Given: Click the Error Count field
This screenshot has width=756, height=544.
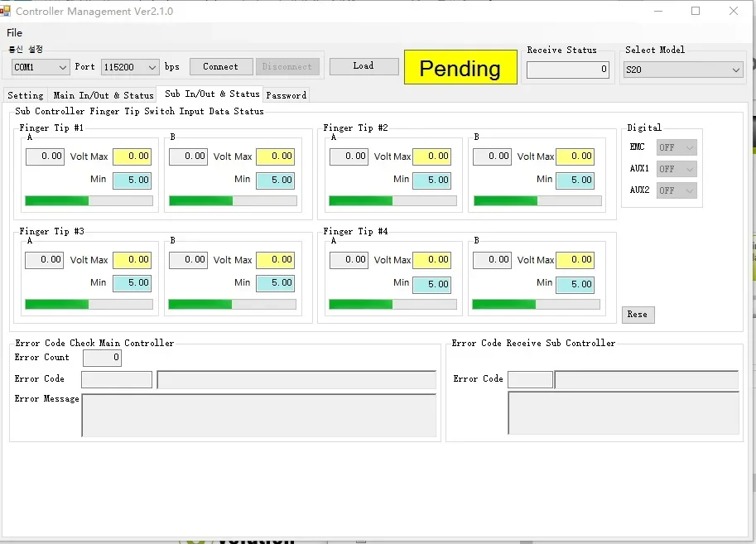Looking at the screenshot, I should coord(102,358).
